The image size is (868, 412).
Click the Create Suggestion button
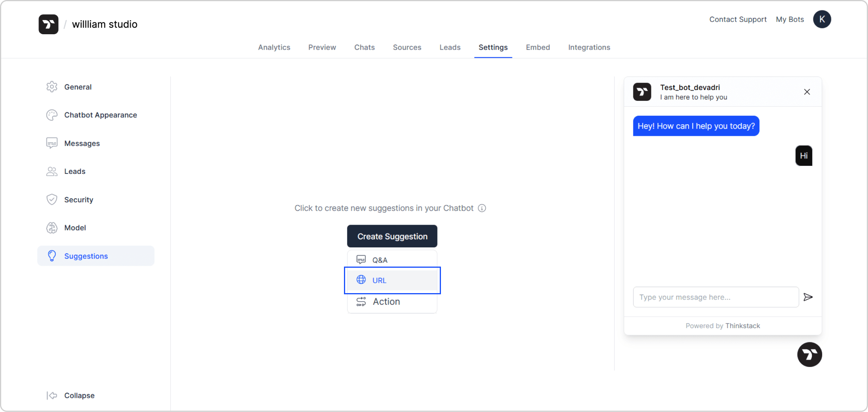pos(392,236)
